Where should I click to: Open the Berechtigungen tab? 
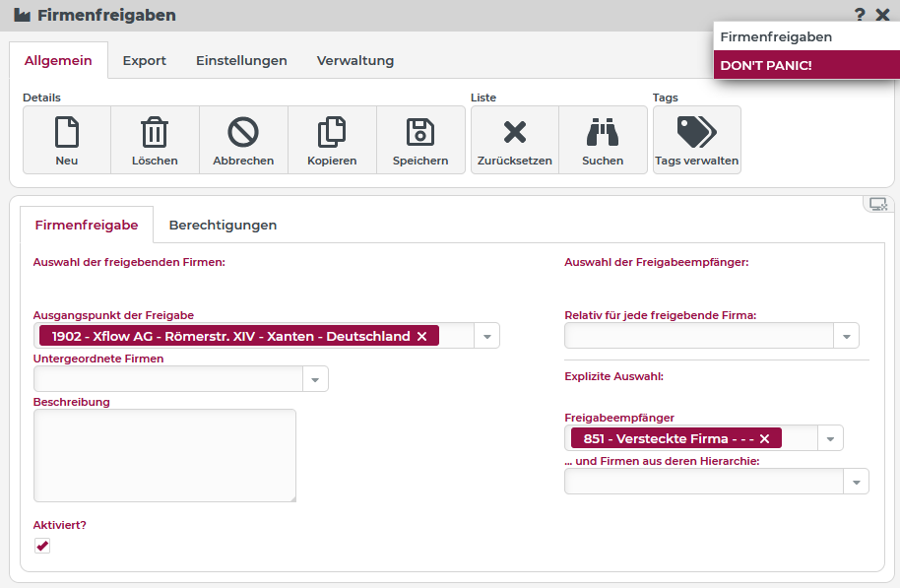coord(223,226)
